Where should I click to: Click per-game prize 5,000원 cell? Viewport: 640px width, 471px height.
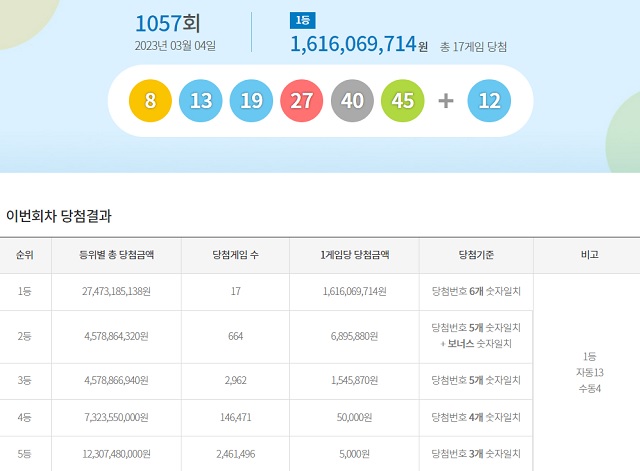355,454
